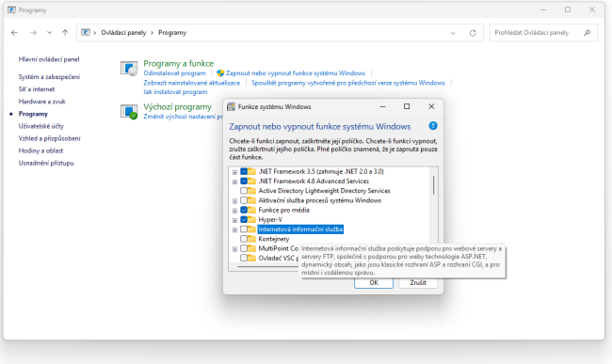Select Hlavní ovládací panel in sidebar
Screen dimensions: 612x364
pos(49,59)
